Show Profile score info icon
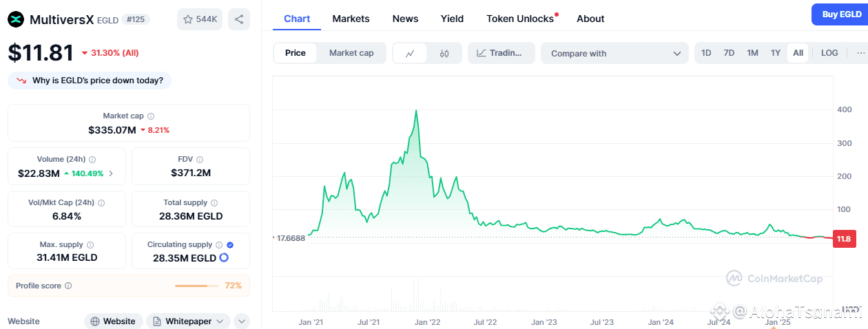 [x=68, y=286]
